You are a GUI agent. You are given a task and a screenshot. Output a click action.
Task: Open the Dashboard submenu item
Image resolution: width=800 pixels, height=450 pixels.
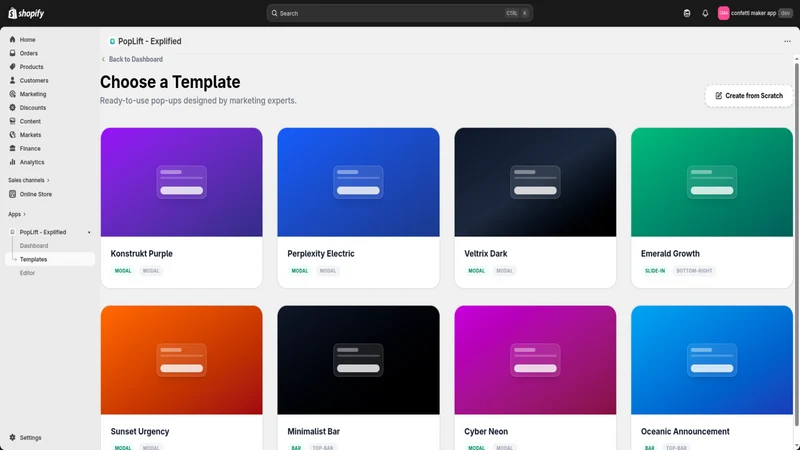click(x=34, y=245)
